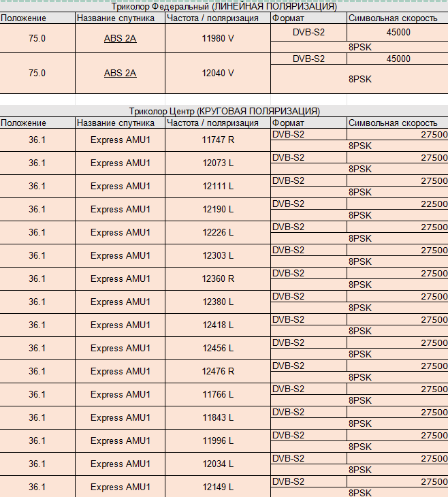Screen dimensions: 448x497
Task: Open the ABS 2A link beside 12040 V
Action: tap(120, 74)
